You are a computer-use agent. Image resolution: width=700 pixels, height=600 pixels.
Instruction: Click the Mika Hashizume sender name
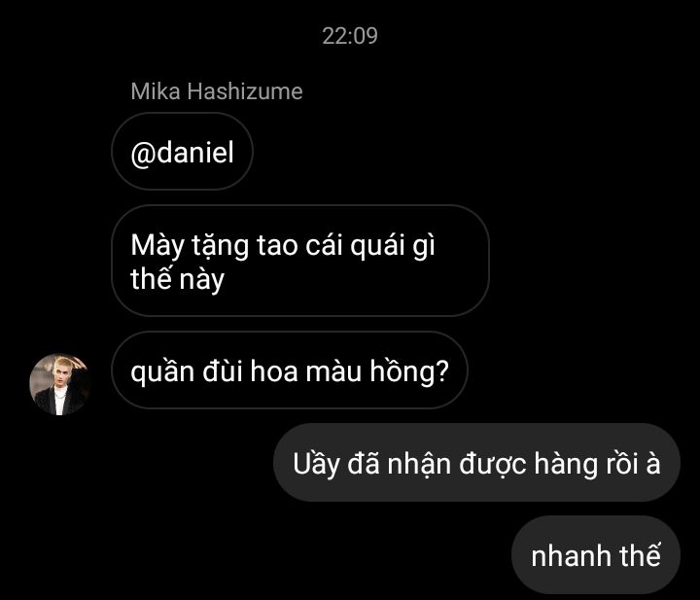point(217,91)
